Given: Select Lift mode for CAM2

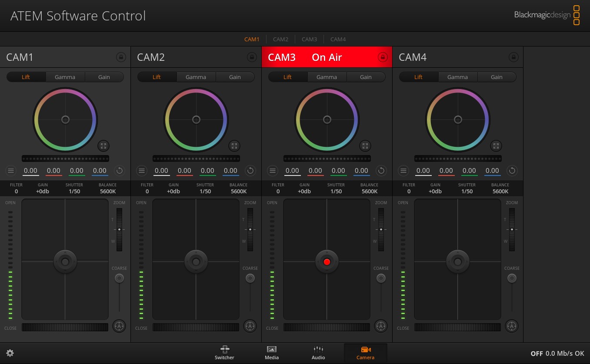Looking at the screenshot, I should pos(157,77).
